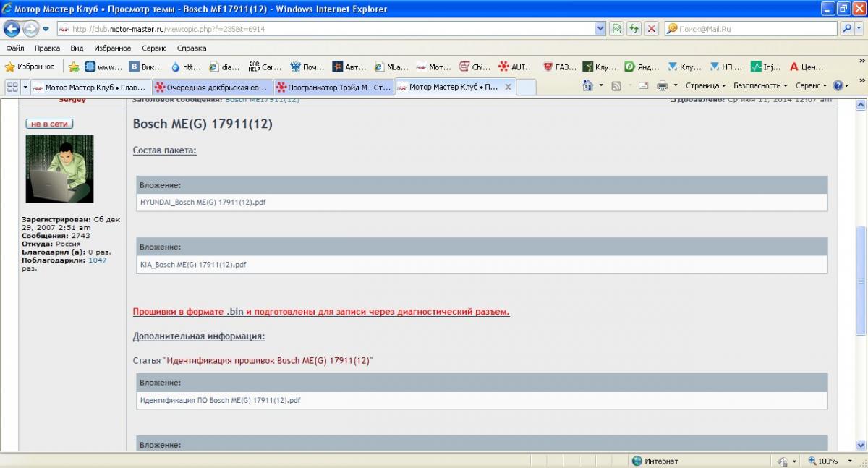
Task: Open the Избранное favorites center button
Action: [30, 67]
